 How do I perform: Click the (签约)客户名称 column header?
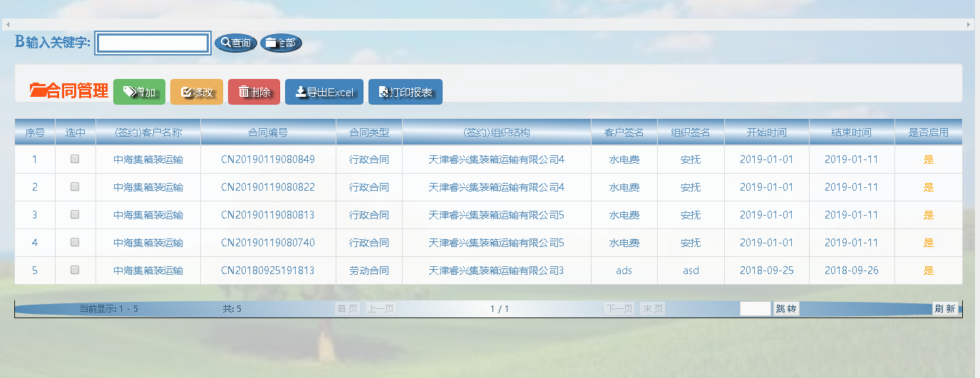pos(148,132)
